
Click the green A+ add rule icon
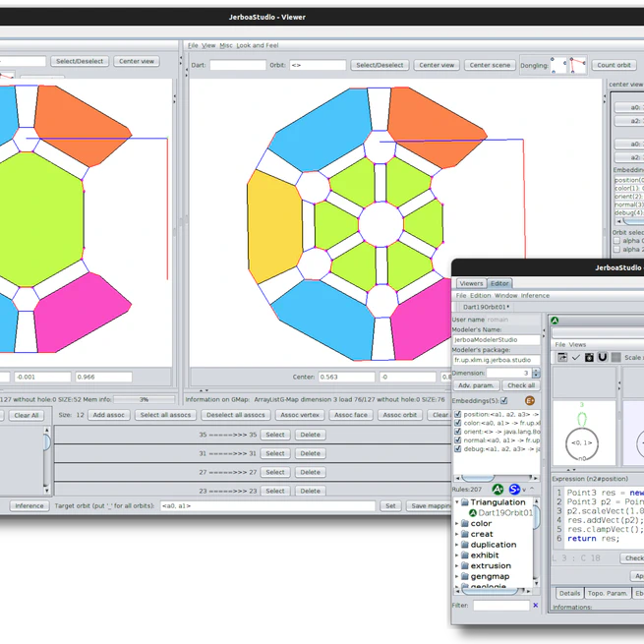(x=498, y=490)
